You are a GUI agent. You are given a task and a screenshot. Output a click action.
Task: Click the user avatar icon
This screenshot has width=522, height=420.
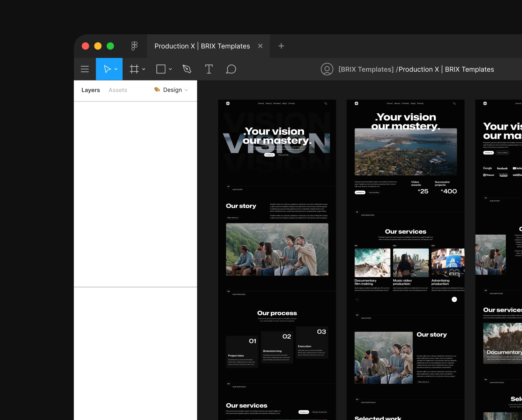[327, 69]
